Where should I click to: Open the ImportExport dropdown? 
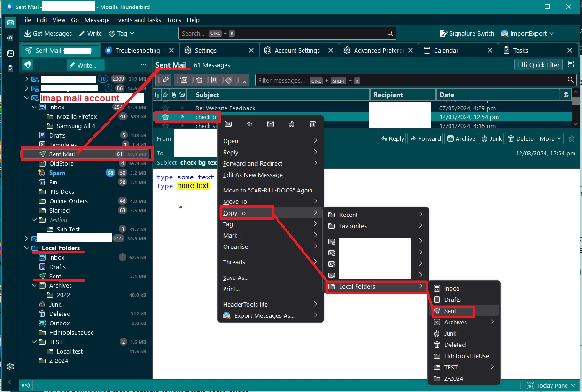[x=528, y=33]
